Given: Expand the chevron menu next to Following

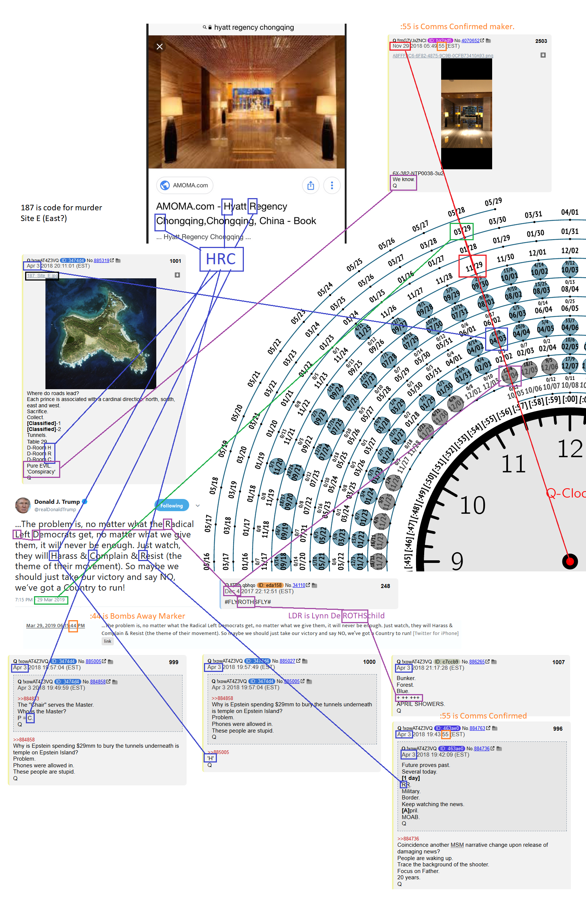Looking at the screenshot, I should coord(198,506).
